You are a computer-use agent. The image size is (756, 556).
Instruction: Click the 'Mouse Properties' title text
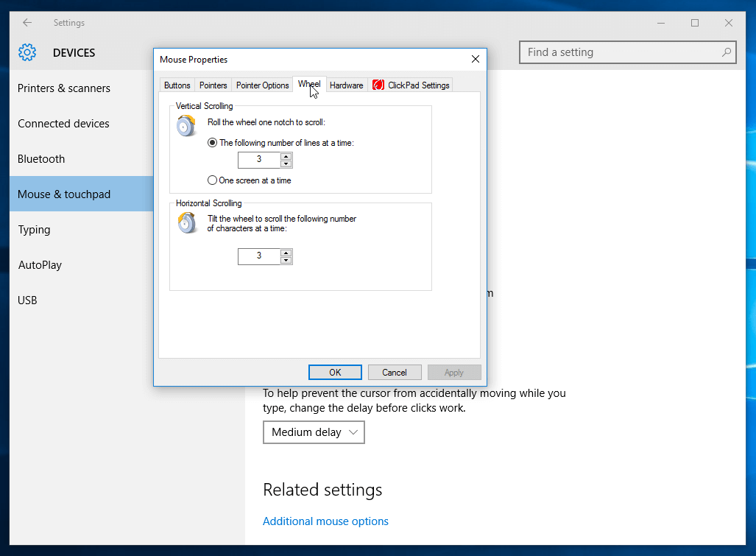194,60
